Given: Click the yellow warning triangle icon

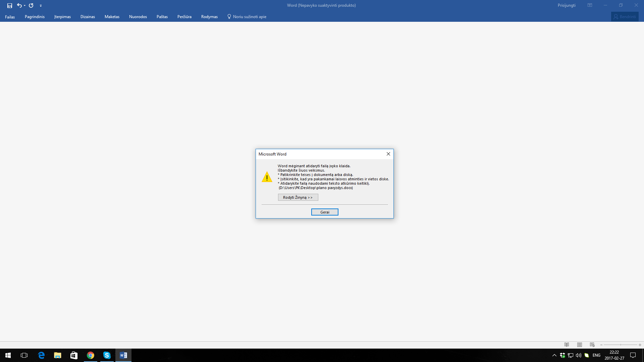Looking at the screenshot, I should click(x=267, y=177).
